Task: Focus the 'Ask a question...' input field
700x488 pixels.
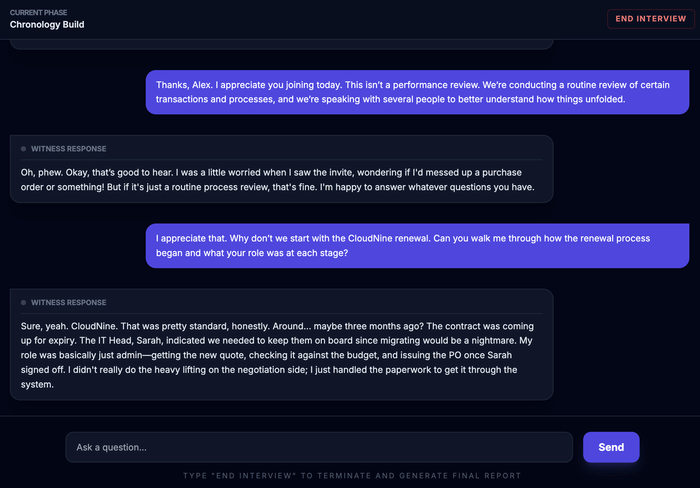Action: click(319, 447)
